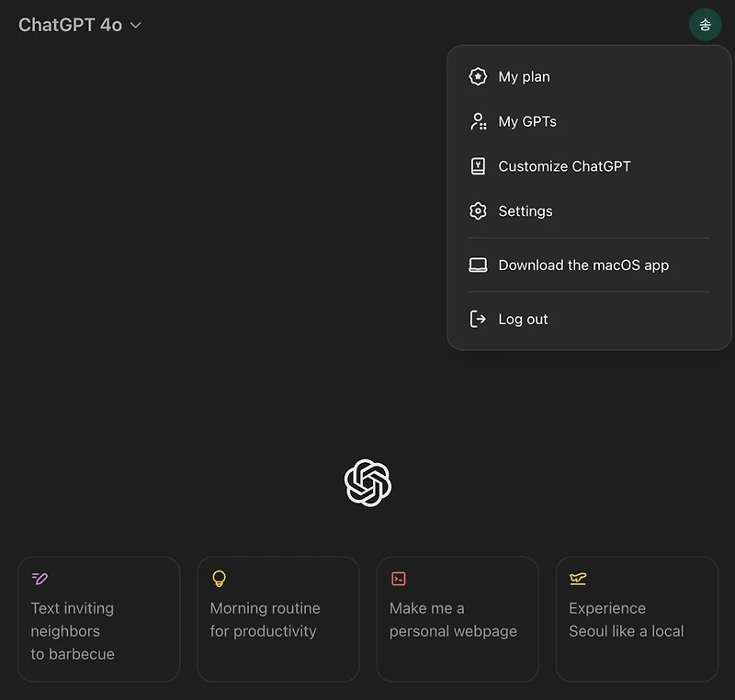The image size is (735, 700).
Task: Click the Settings gear icon
Action: (x=478, y=211)
